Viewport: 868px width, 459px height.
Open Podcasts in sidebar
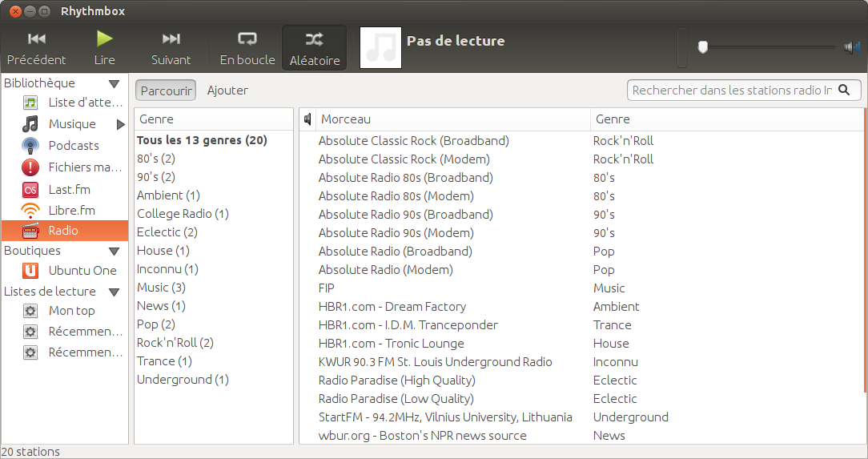coord(65,146)
